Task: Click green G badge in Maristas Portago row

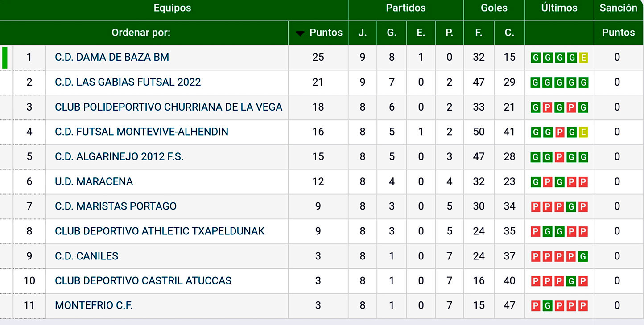Action: (x=571, y=207)
